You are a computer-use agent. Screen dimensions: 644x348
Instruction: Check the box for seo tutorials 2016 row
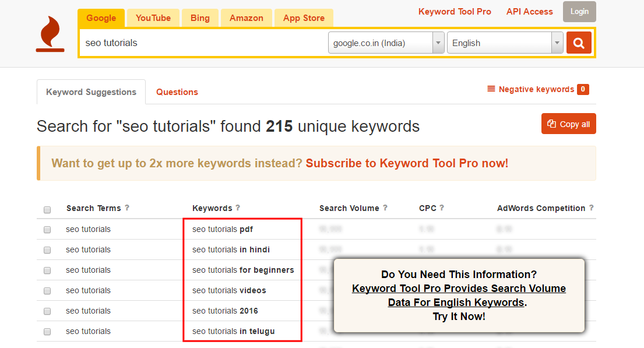[x=47, y=311]
